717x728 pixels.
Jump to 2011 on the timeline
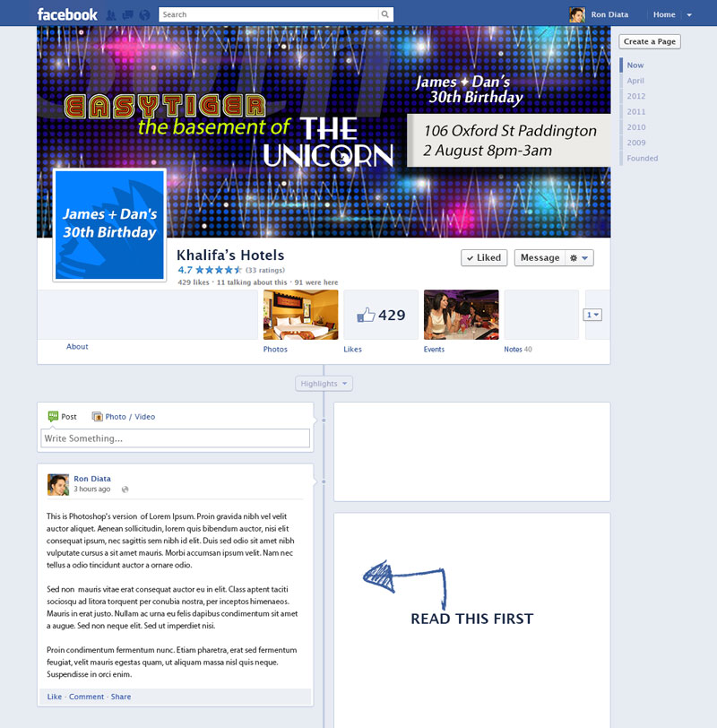tap(636, 112)
